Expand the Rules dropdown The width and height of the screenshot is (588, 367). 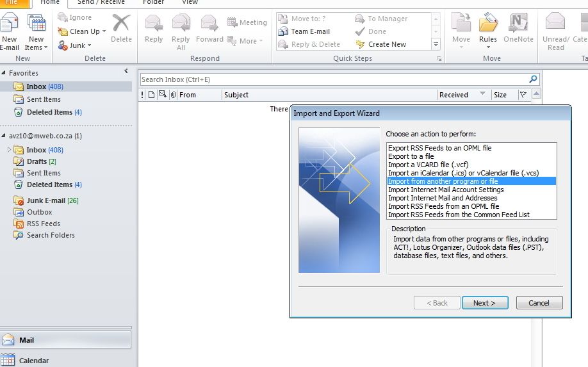click(x=488, y=40)
